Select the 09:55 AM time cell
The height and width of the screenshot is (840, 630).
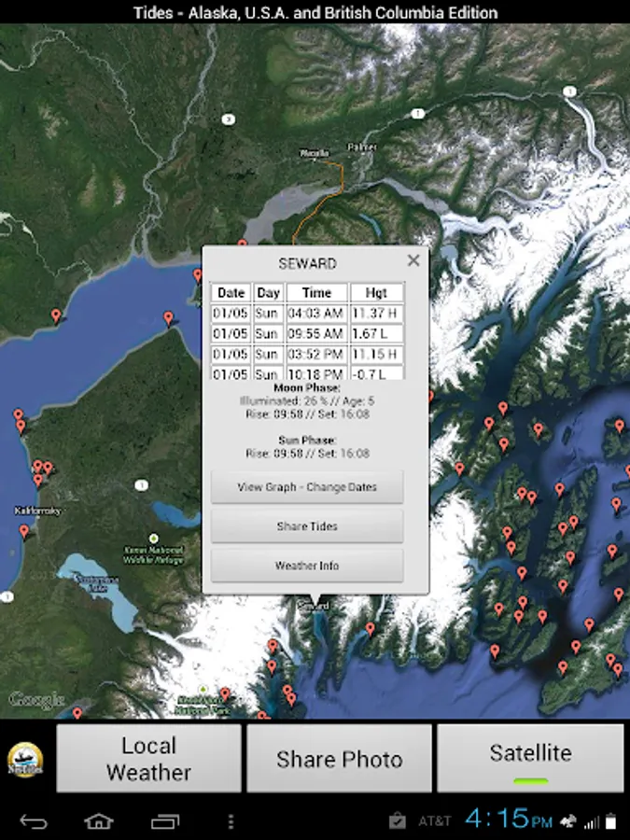pos(316,334)
